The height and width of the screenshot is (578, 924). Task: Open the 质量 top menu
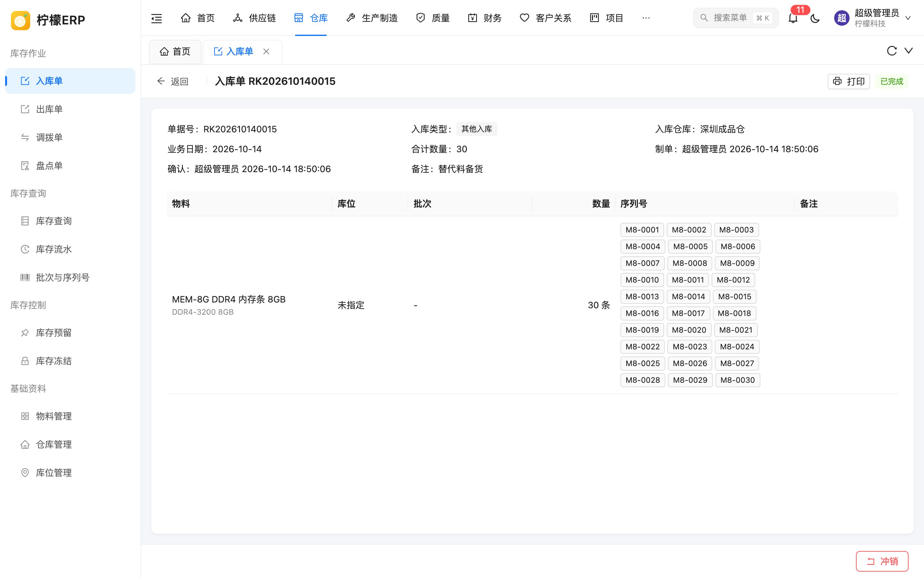(x=433, y=18)
